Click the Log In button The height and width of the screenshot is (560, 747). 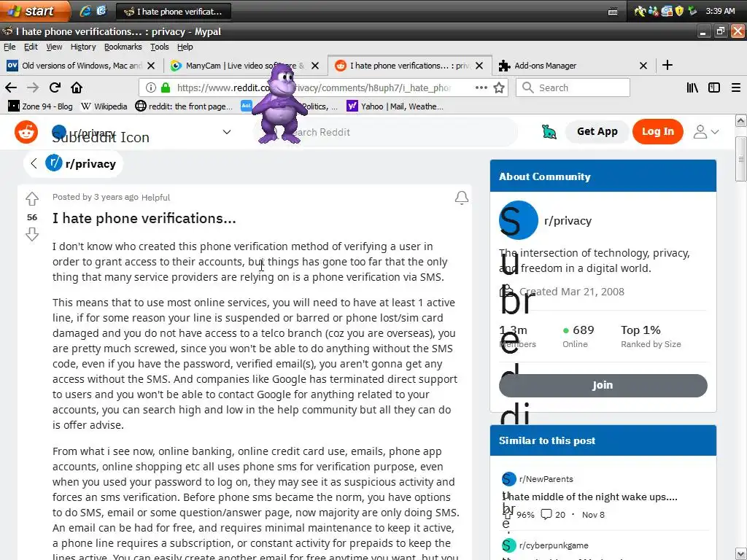[657, 131]
